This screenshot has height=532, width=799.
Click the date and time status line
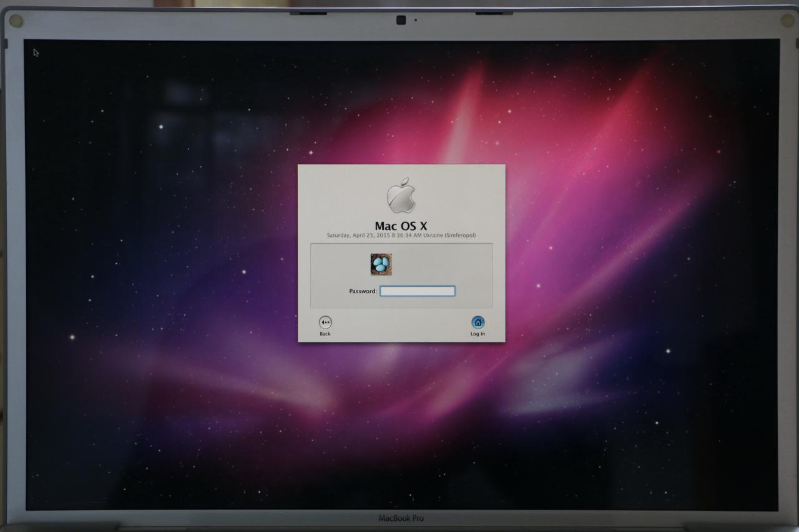pyautogui.click(x=401, y=236)
